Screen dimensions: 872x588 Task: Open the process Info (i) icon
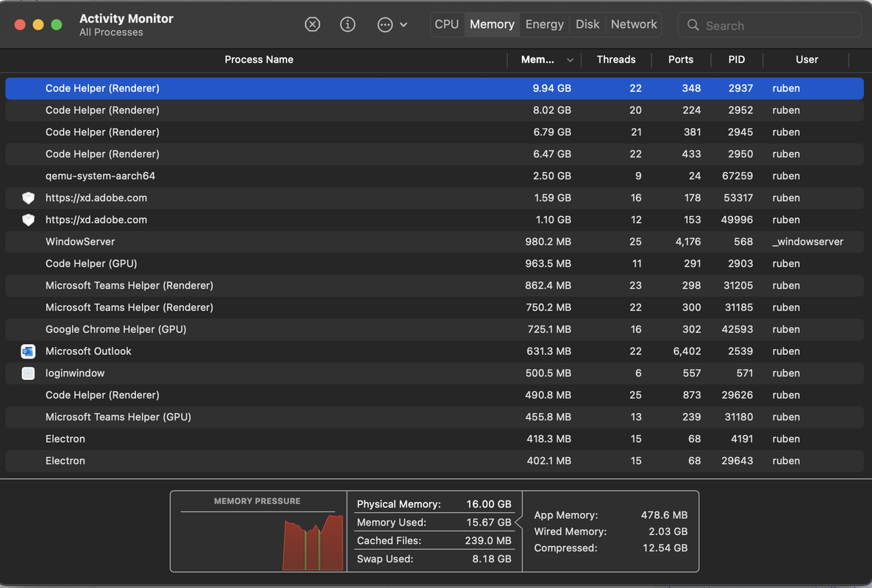click(348, 24)
